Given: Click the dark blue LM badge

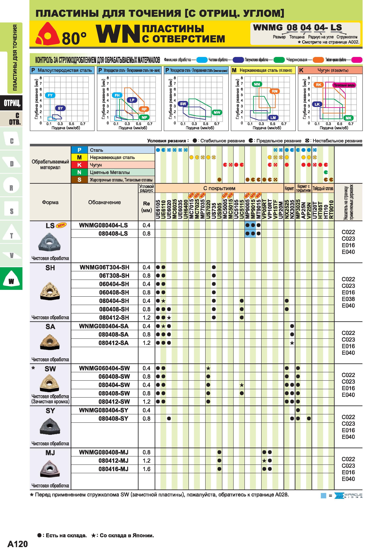Looking at the screenshot, I should point(273,118).
